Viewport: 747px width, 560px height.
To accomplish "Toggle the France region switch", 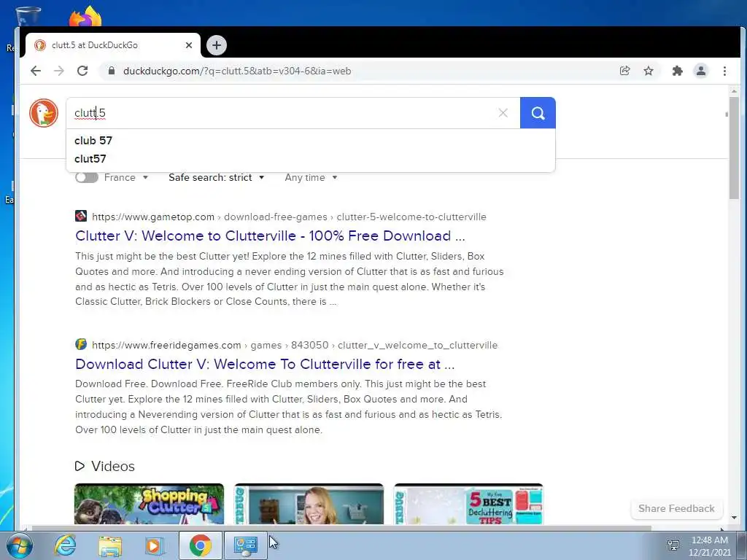I will (87, 178).
